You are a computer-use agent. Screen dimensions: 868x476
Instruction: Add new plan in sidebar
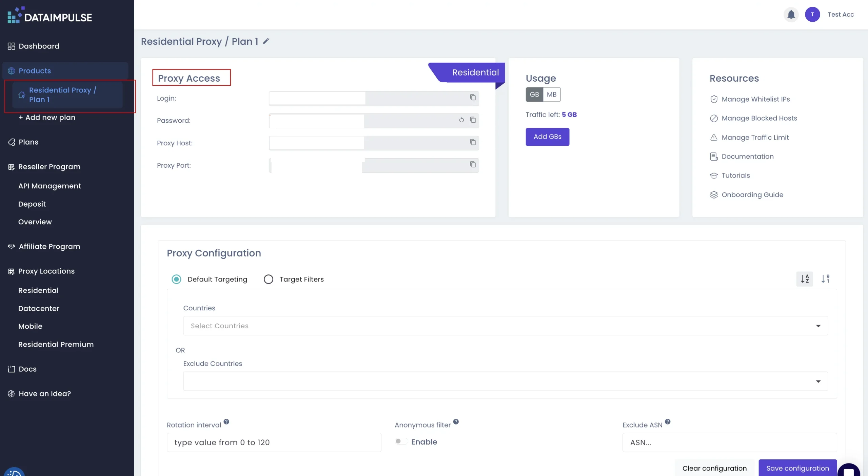pos(47,118)
